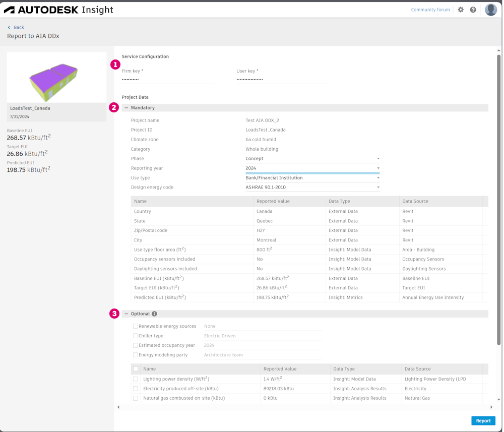Click the 6a cold humid climate zone value

click(x=261, y=140)
